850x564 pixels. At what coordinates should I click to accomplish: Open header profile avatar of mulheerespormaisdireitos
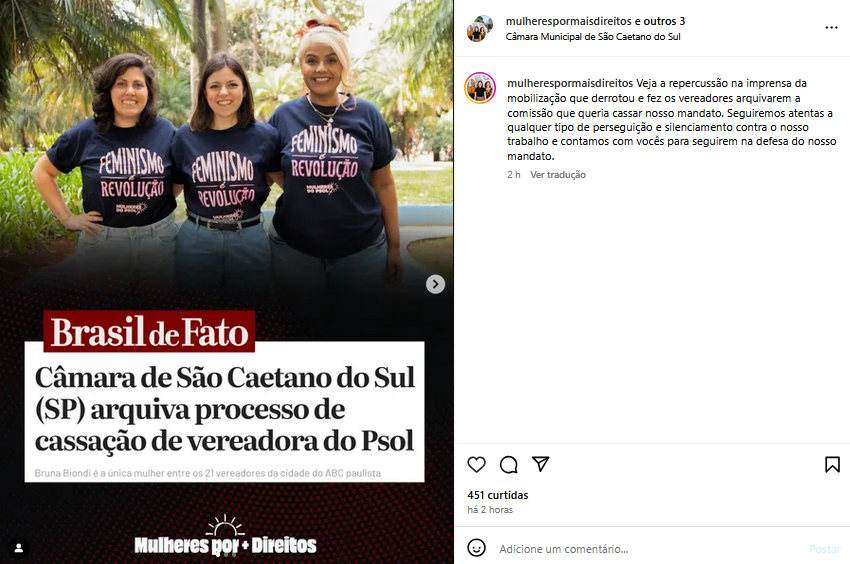[x=480, y=28]
